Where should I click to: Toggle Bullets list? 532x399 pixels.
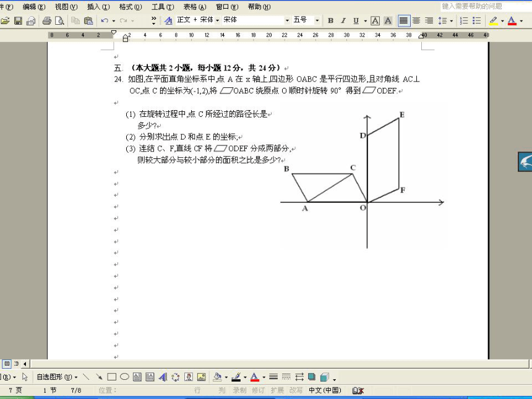tap(477, 20)
